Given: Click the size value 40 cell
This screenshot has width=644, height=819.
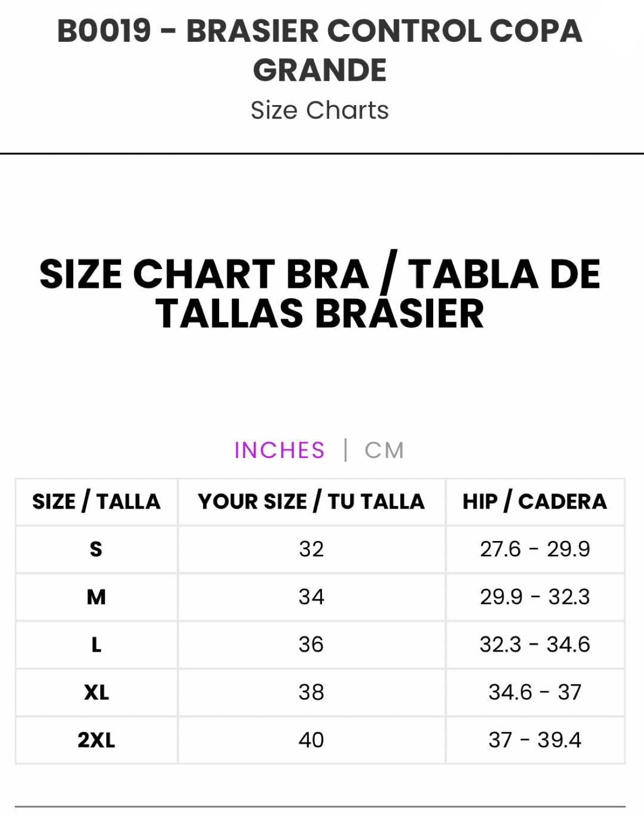Looking at the screenshot, I should coord(311,740).
